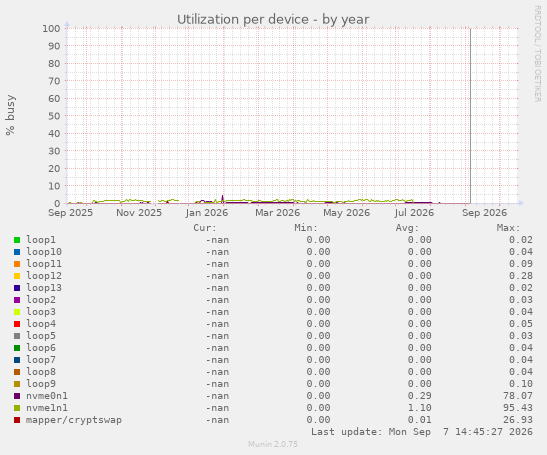Select the nvme1n1 legend label

pos(47,408)
